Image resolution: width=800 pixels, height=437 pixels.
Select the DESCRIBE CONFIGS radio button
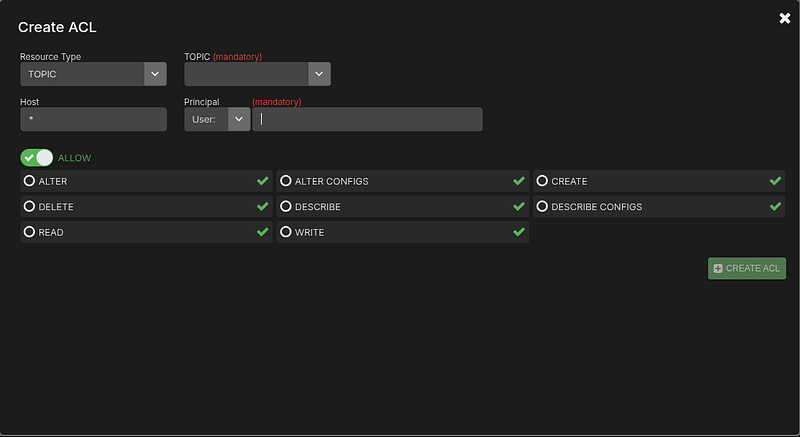click(x=542, y=207)
